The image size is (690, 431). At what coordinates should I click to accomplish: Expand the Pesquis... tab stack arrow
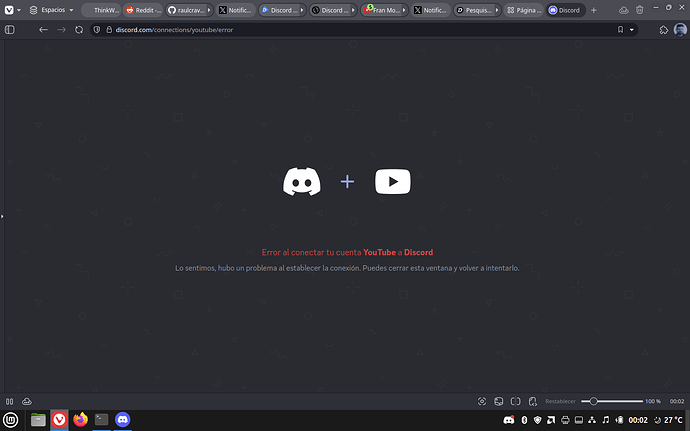pyautogui.click(x=497, y=10)
